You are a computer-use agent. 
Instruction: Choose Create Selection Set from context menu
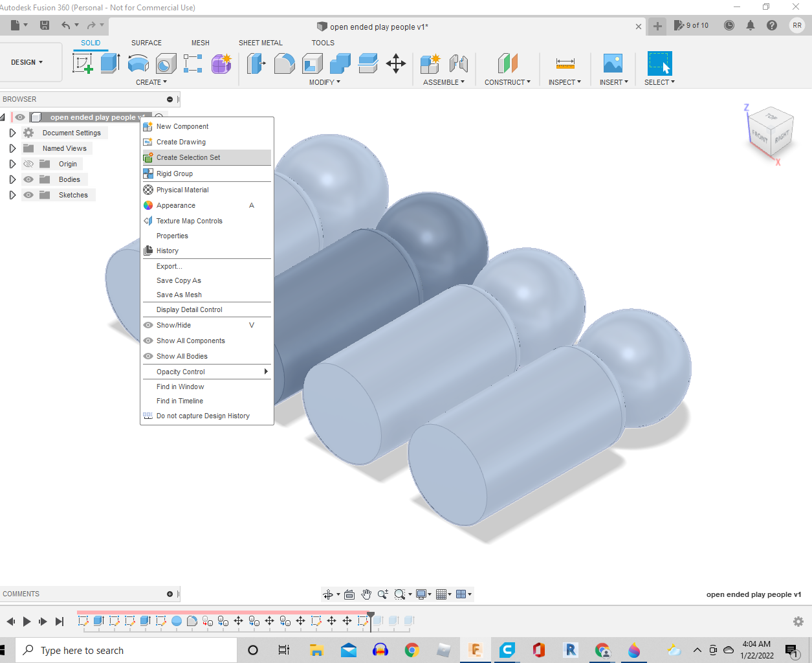188,157
